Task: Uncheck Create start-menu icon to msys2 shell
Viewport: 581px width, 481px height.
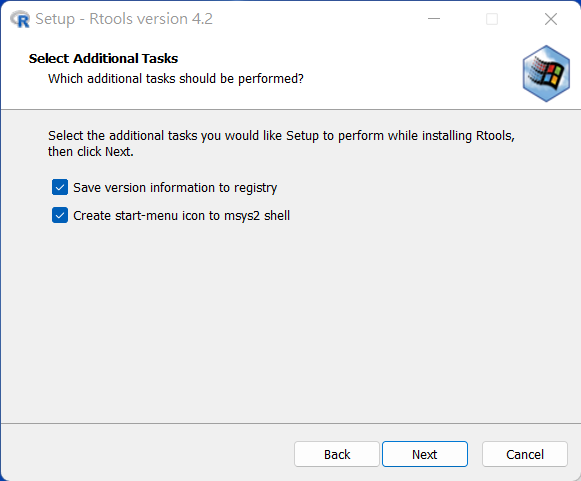Action: pos(60,215)
